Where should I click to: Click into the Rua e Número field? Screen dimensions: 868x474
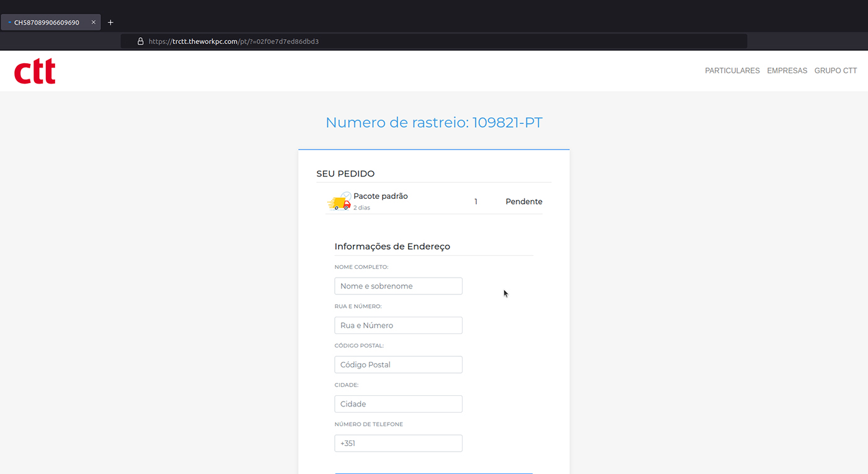tap(398, 325)
